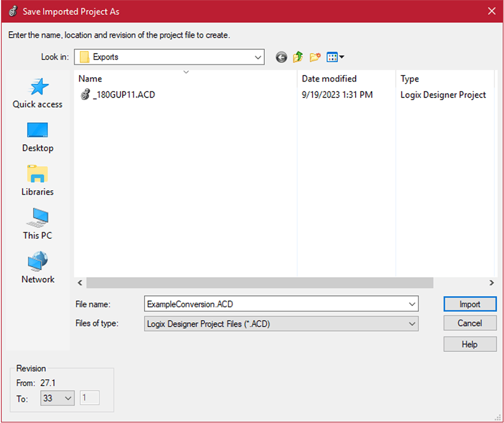
Task: Click the Help button
Action: pyautogui.click(x=470, y=344)
